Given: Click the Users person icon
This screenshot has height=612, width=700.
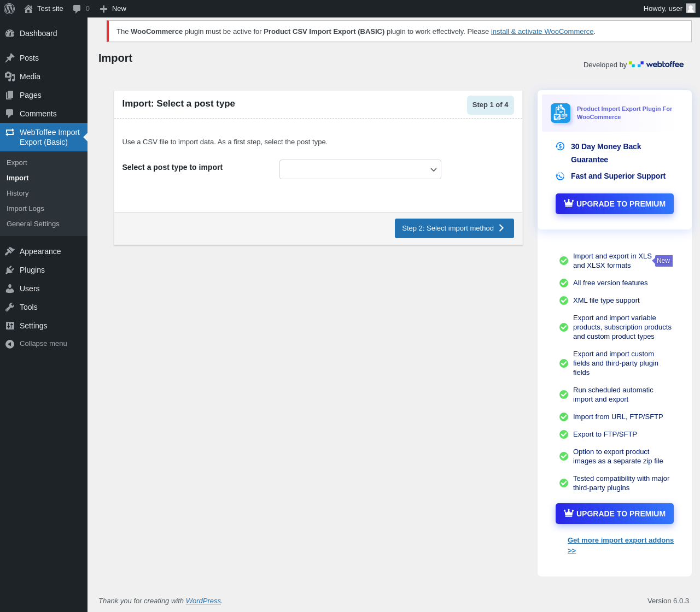Looking at the screenshot, I should tap(10, 289).
